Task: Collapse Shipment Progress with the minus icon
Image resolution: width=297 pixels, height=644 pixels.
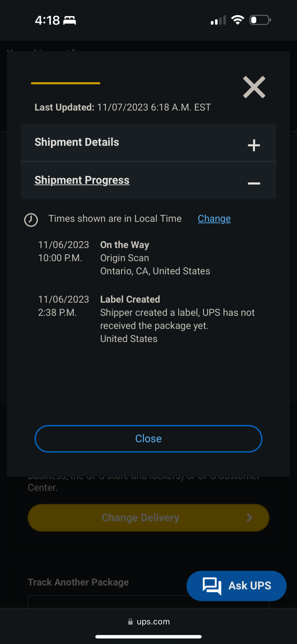Action: click(254, 183)
